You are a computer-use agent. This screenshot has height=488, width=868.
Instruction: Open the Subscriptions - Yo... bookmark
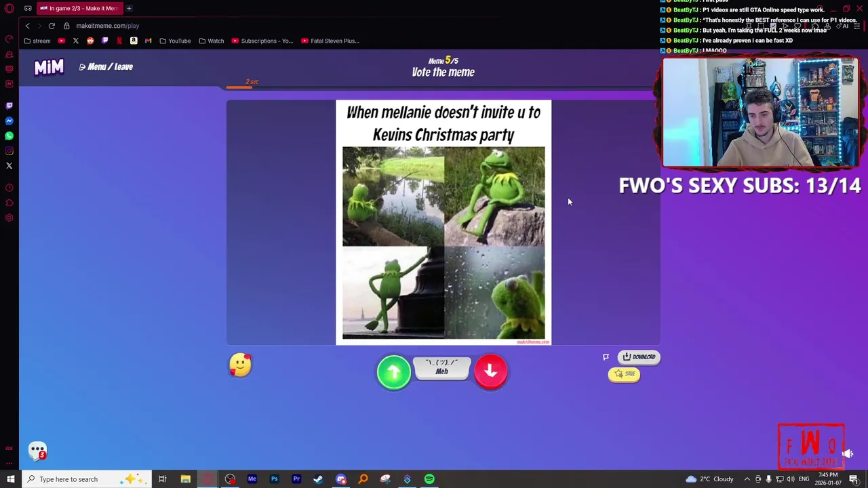pyautogui.click(x=262, y=41)
